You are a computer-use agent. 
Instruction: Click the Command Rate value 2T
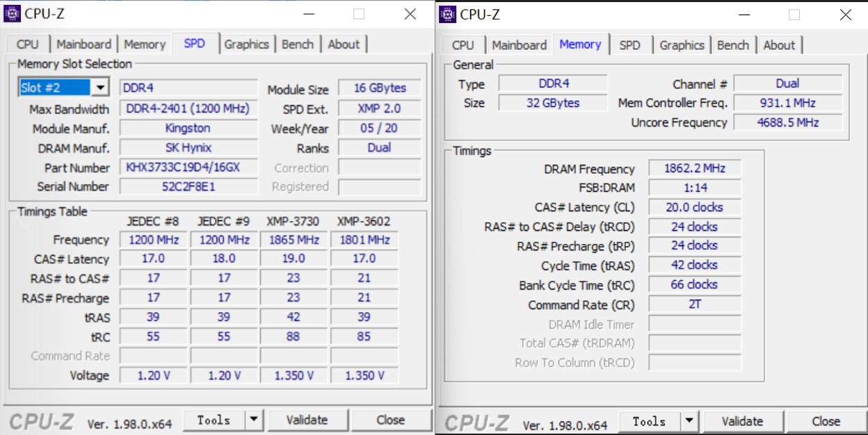[695, 304]
